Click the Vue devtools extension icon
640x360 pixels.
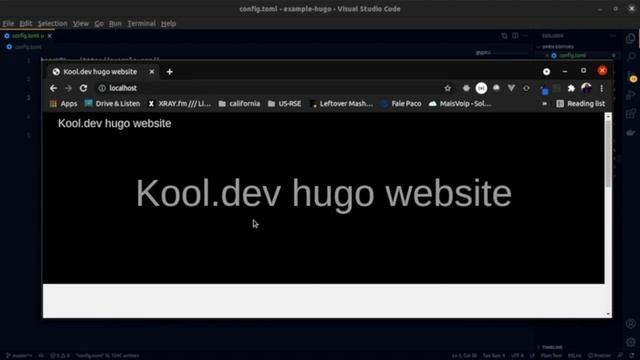click(x=511, y=88)
